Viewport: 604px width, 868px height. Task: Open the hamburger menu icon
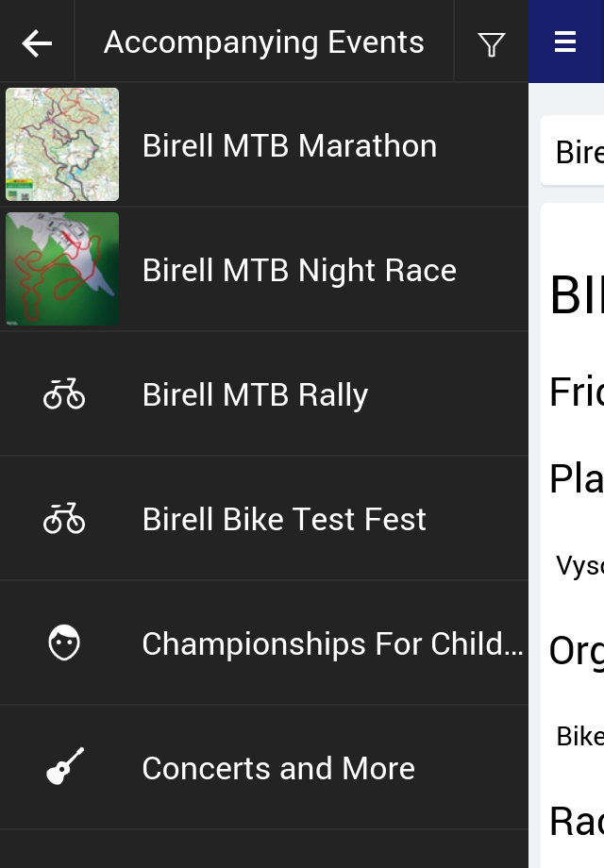pyautogui.click(x=565, y=42)
